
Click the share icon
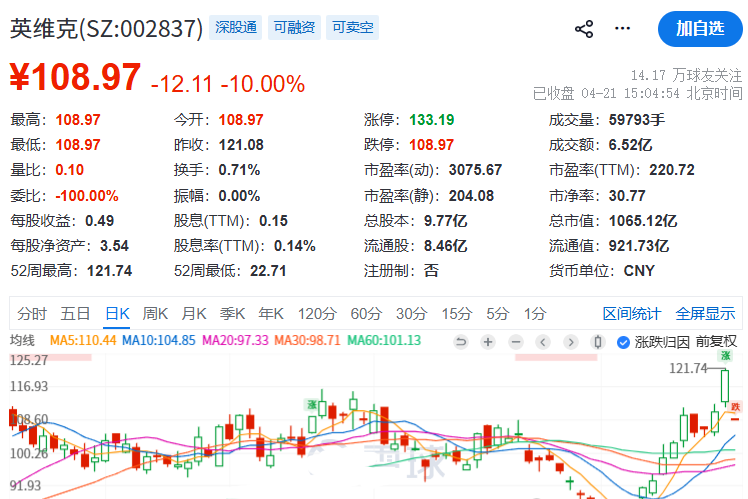coord(584,29)
